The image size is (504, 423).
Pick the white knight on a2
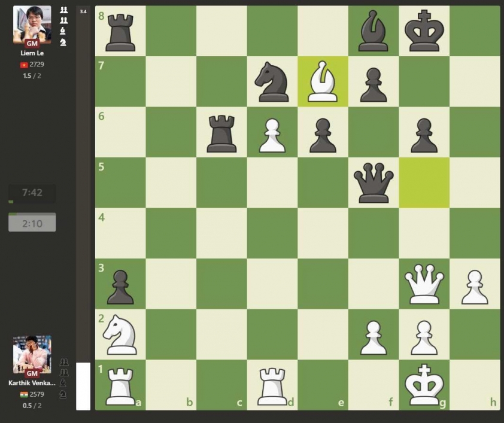tap(120, 334)
